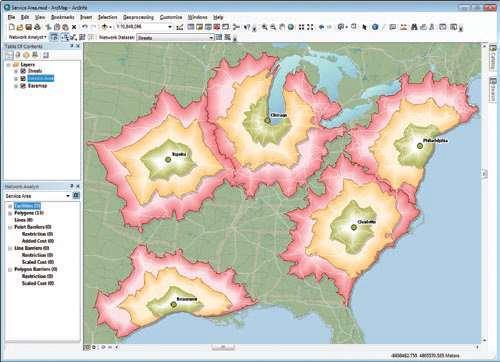Open the Help menu
Viewport: 500px width, 362px height.
point(218,17)
